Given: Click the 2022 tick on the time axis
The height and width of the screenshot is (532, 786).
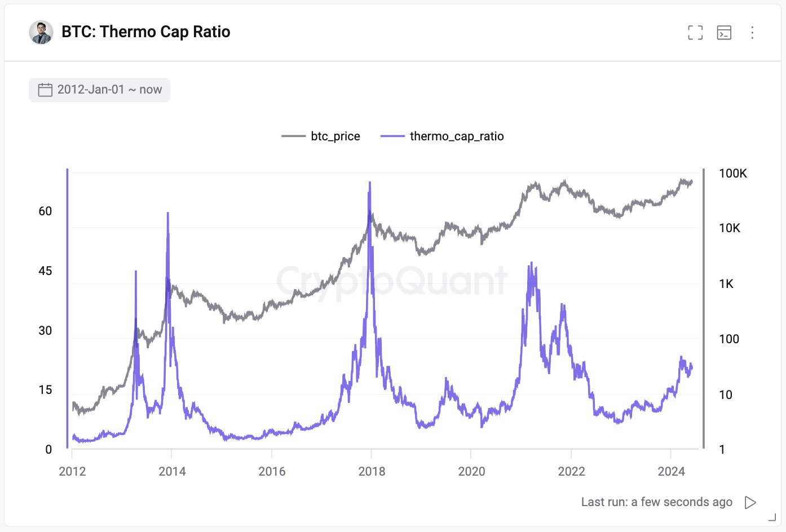Looking at the screenshot, I should point(571,471).
